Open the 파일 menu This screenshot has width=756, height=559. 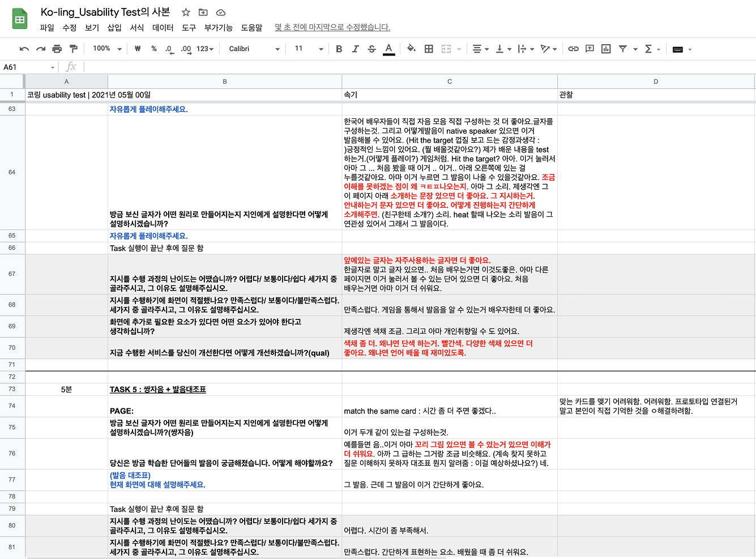click(x=47, y=27)
